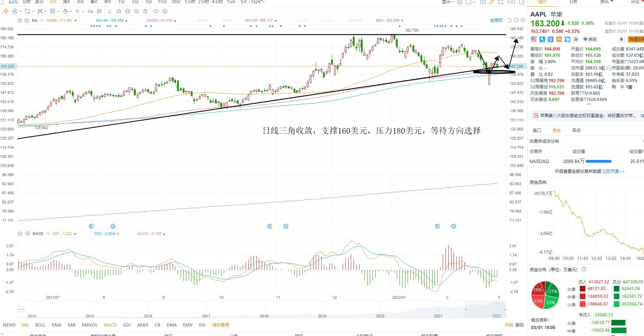Click the blue dollar S icon
644x336 pixels.
coord(551,39)
